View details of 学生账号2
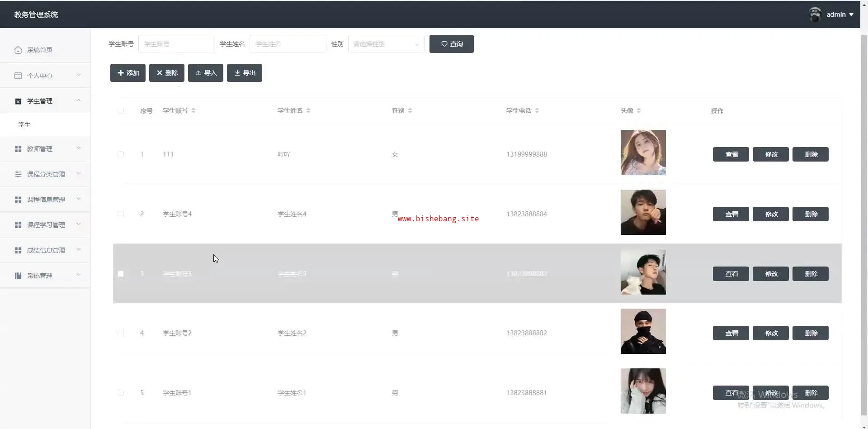868x429 pixels. (x=731, y=333)
